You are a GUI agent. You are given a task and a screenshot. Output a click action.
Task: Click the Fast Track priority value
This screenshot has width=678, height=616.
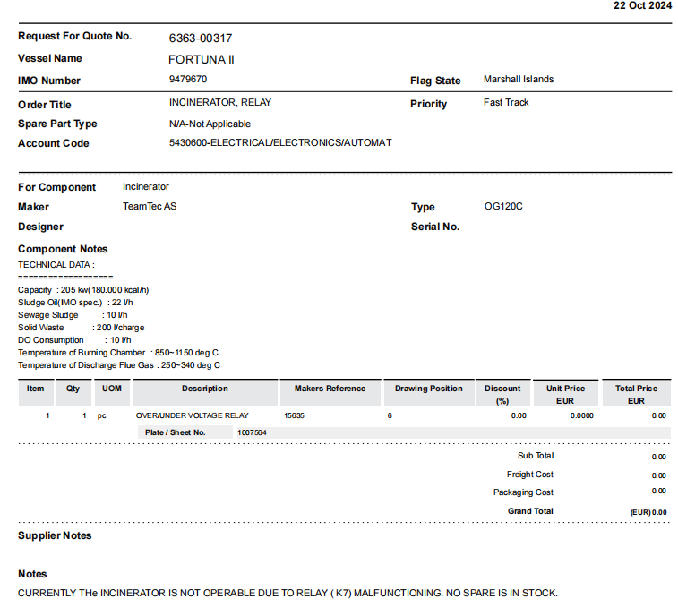tap(506, 103)
